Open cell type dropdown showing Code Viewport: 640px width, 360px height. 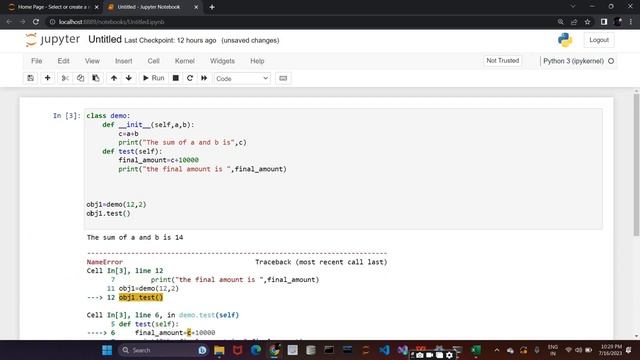pyautogui.click(x=242, y=78)
